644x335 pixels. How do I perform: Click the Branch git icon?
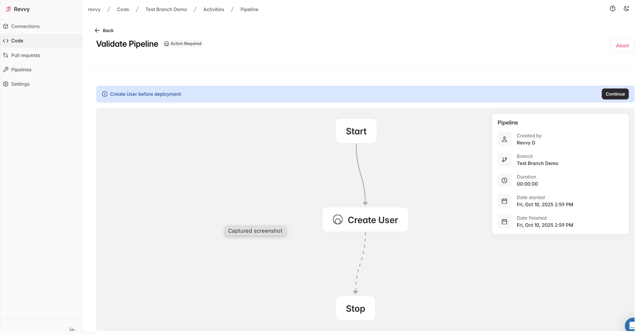(x=504, y=160)
